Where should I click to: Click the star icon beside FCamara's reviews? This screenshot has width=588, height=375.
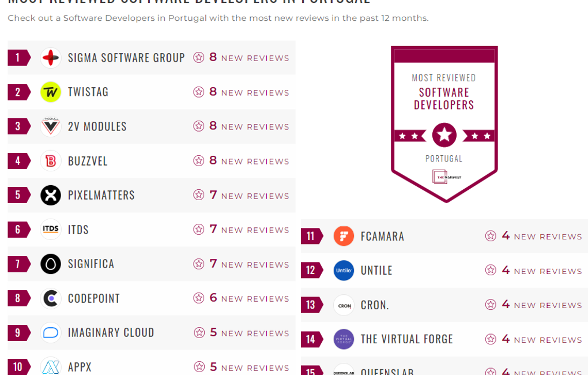pos(491,236)
